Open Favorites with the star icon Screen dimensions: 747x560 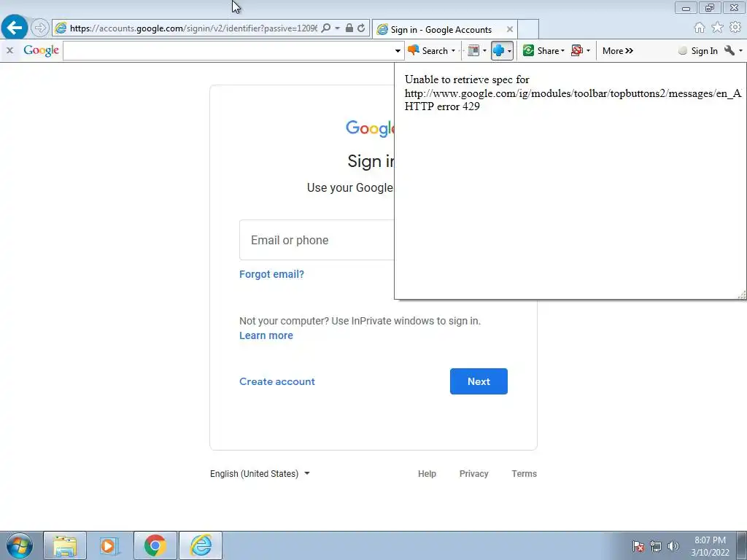pyautogui.click(x=718, y=28)
